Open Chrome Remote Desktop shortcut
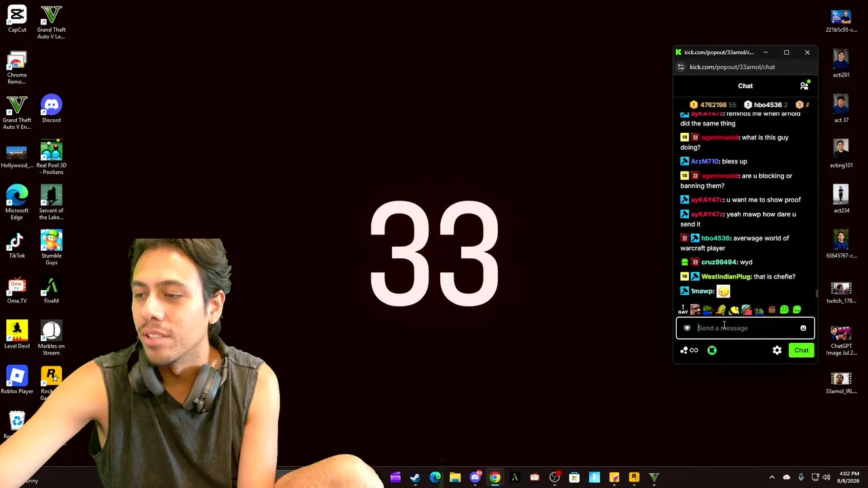The image size is (868, 488). tap(17, 68)
